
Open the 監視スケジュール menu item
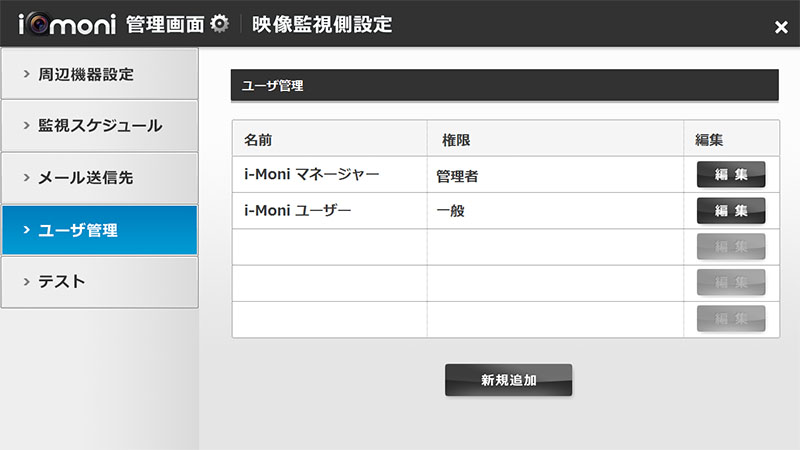[99, 127]
